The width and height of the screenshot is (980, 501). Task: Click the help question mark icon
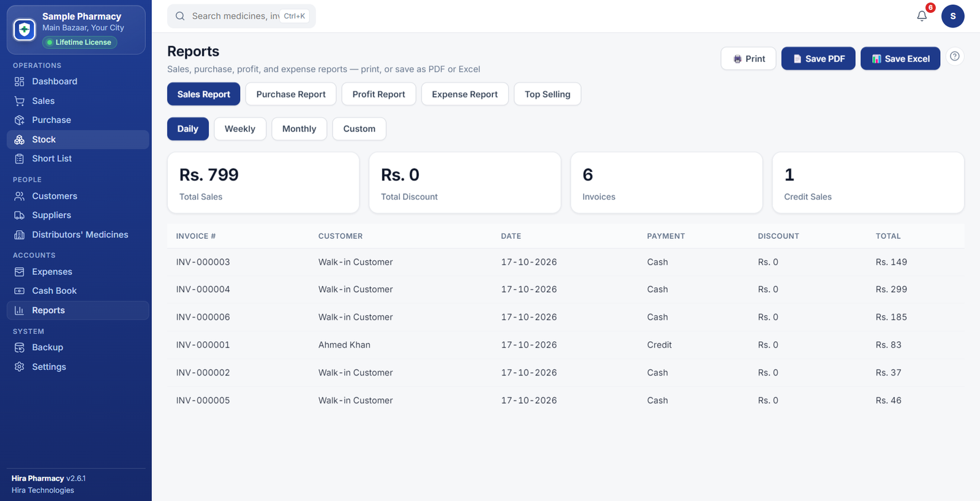tap(954, 56)
